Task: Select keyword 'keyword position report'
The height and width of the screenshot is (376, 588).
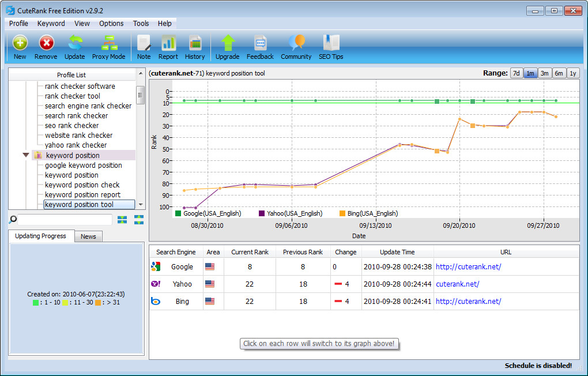Action: [82, 194]
